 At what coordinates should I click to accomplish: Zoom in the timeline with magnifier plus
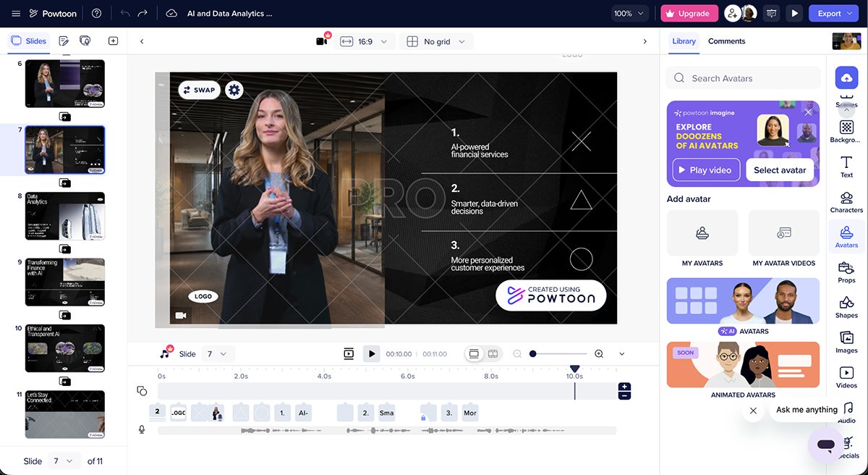click(599, 354)
